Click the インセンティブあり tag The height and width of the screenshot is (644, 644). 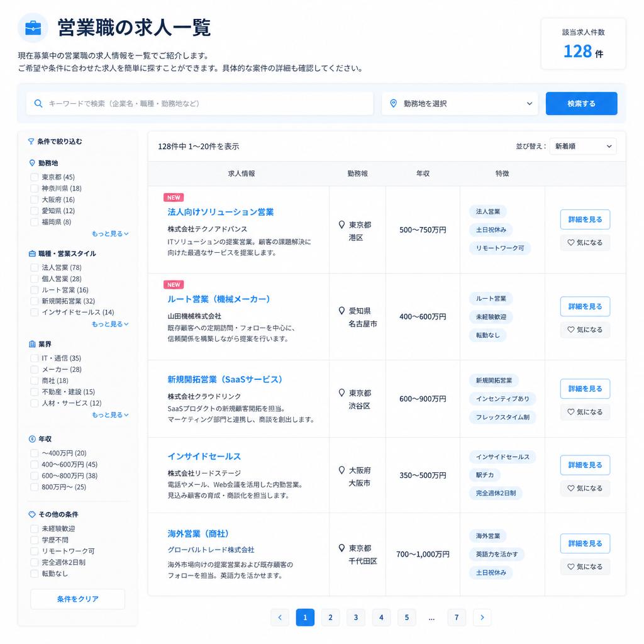502,399
